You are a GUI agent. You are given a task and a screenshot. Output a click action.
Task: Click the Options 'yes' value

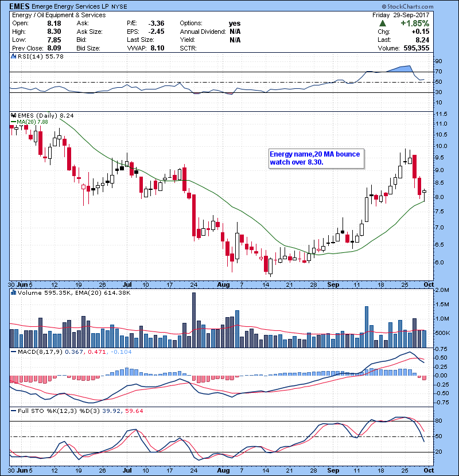235,24
